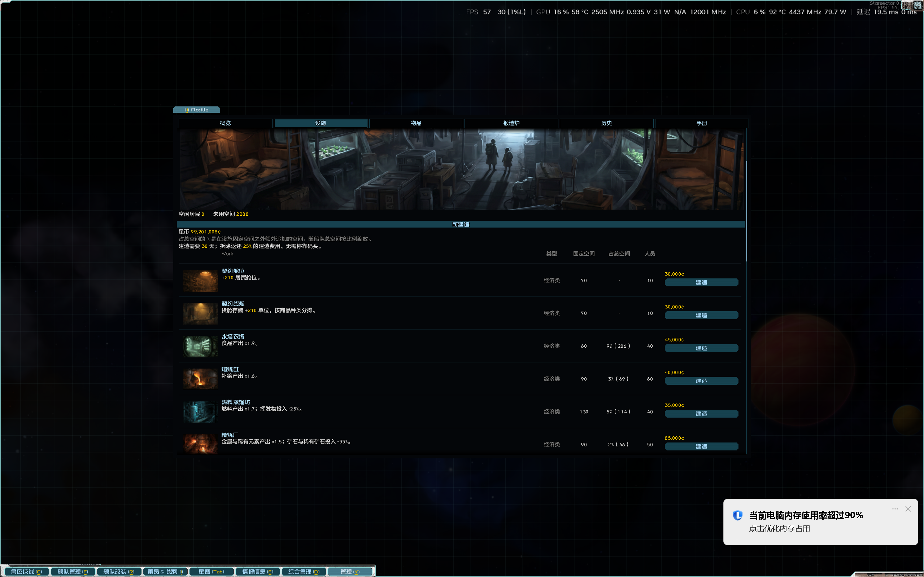
Task: Click the 契约舱位 facility thumbnail
Action: [200, 281]
